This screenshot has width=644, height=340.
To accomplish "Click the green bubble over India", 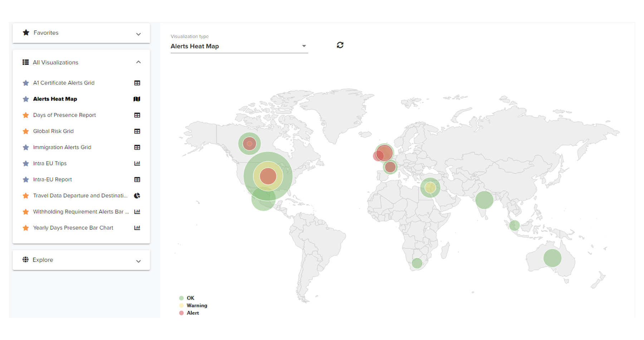I will click(484, 200).
